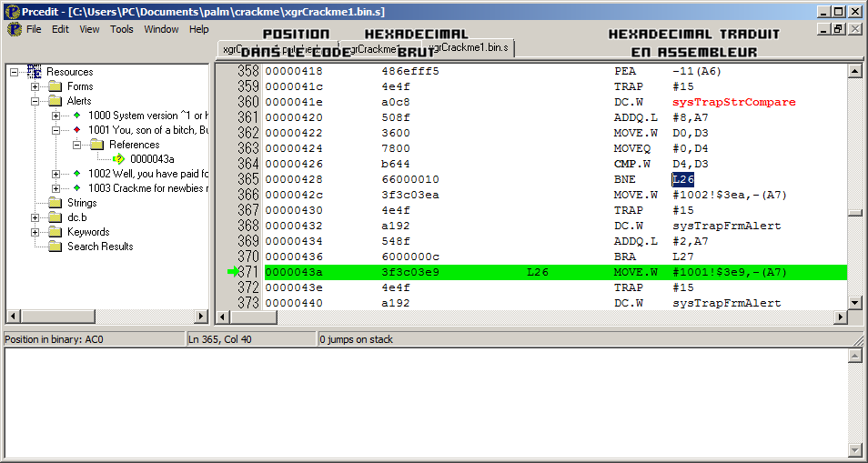Click green diamond icon of alert 1000
The width and height of the screenshot is (868, 463).
click(76, 115)
